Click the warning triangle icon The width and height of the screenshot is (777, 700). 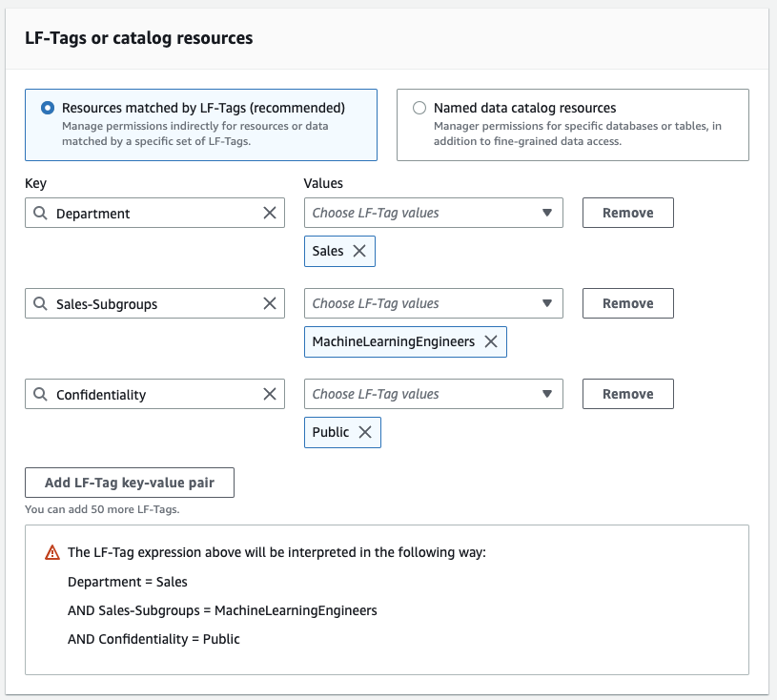pos(52,552)
